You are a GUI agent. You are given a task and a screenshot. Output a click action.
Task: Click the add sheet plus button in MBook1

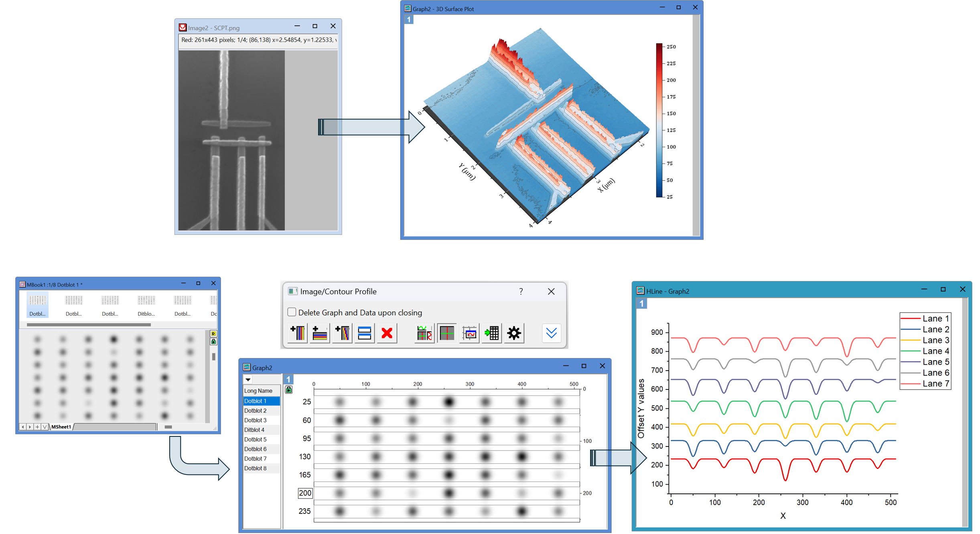pos(37,427)
